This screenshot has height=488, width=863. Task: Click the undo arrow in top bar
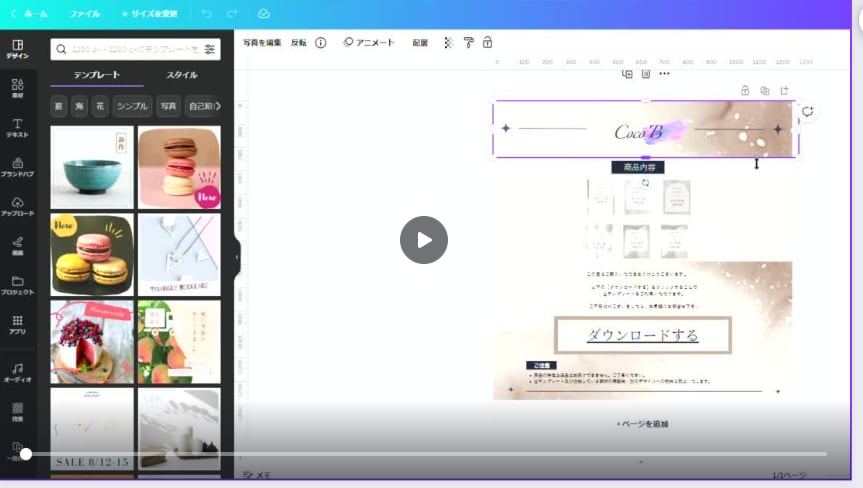pyautogui.click(x=206, y=14)
